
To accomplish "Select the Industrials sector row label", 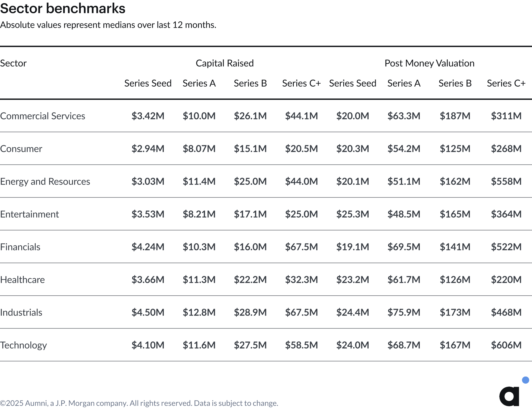I will (21, 312).
